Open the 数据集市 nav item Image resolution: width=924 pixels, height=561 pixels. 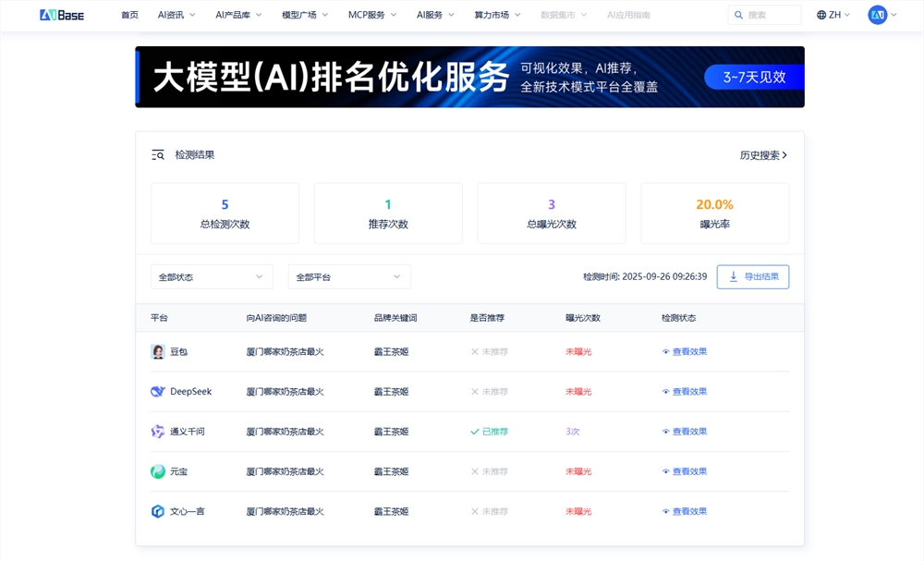[x=564, y=15]
